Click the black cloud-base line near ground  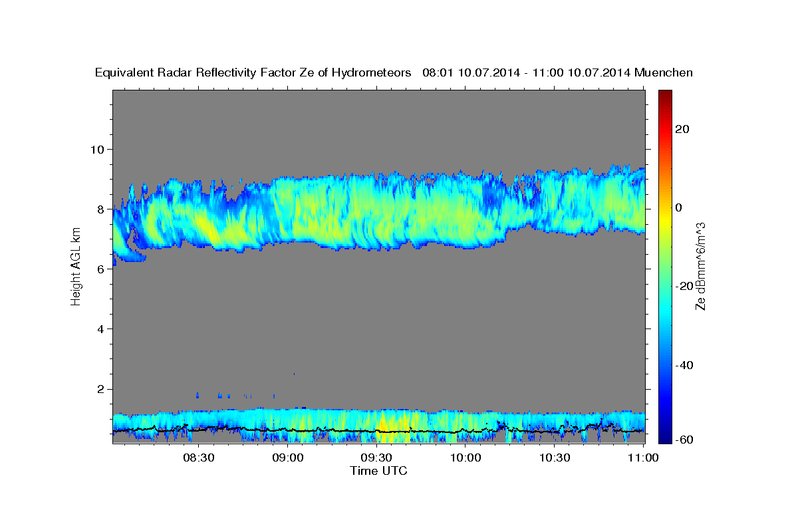378,431
